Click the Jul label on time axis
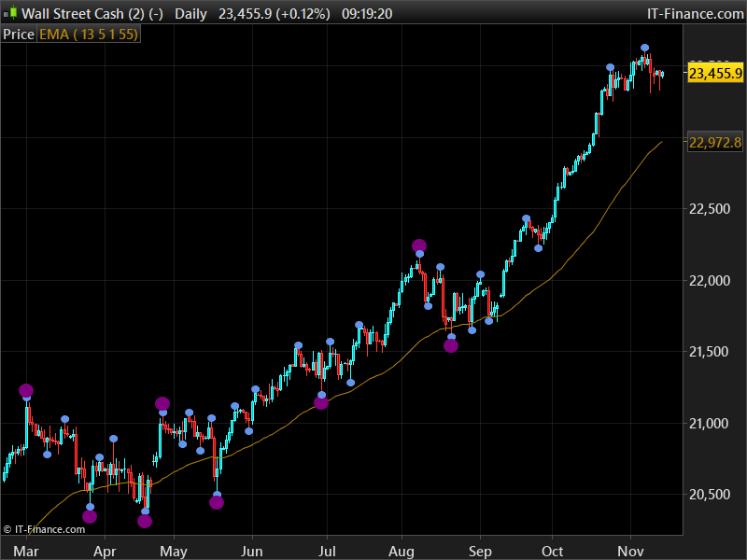 click(x=327, y=551)
